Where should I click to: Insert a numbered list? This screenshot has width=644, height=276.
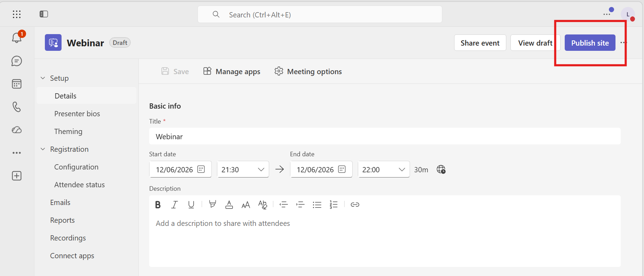pos(334,205)
